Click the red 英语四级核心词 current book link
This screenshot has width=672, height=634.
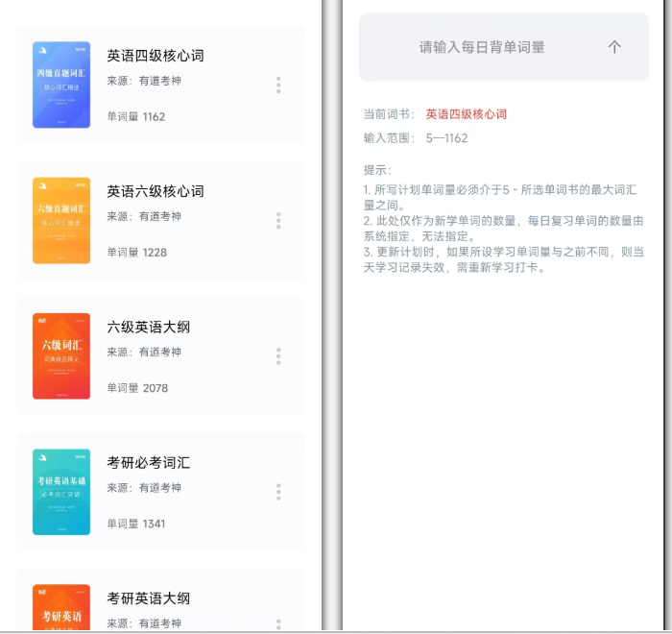pyautogui.click(x=466, y=113)
